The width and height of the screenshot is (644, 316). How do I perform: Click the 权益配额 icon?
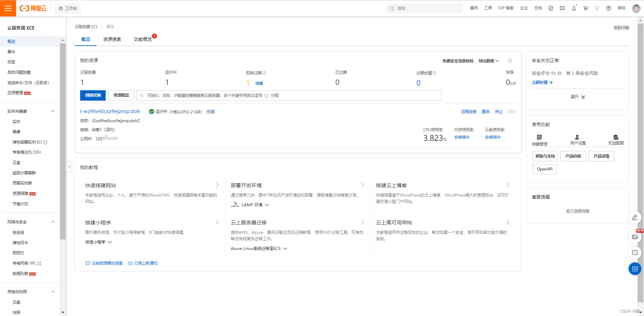[x=616, y=137]
